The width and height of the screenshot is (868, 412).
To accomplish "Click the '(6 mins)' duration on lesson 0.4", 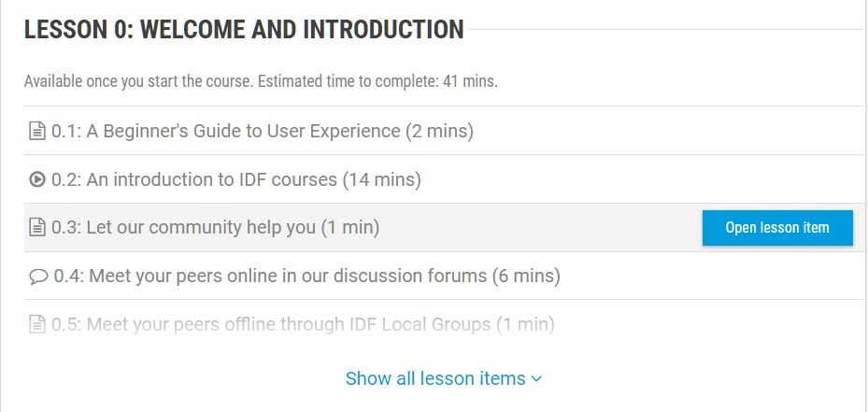I will 526,276.
